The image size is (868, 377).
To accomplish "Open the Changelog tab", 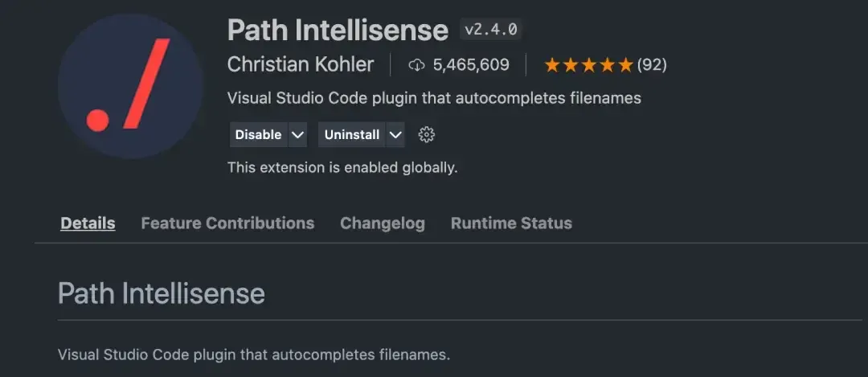I will [x=382, y=223].
